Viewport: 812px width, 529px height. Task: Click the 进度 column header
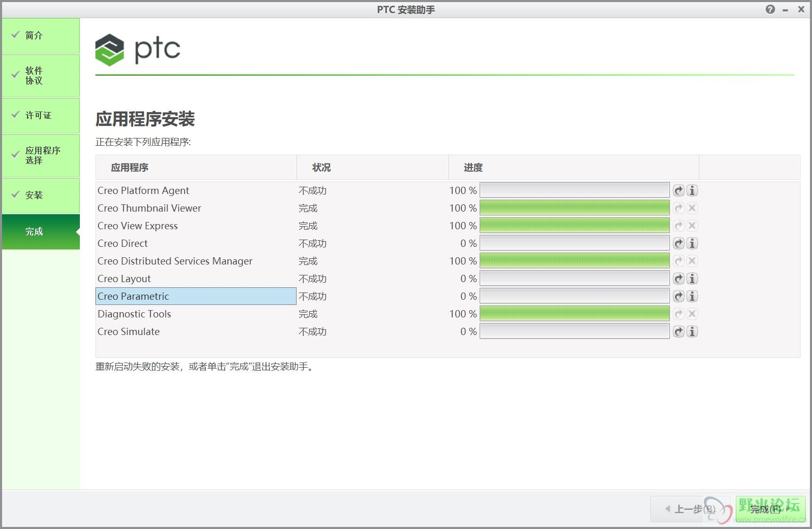click(573, 168)
